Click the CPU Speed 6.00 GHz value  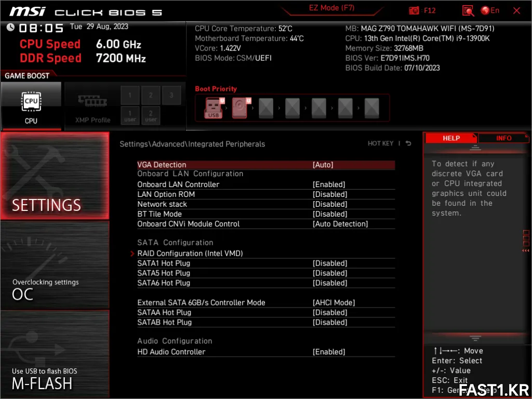[x=118, y=44]
